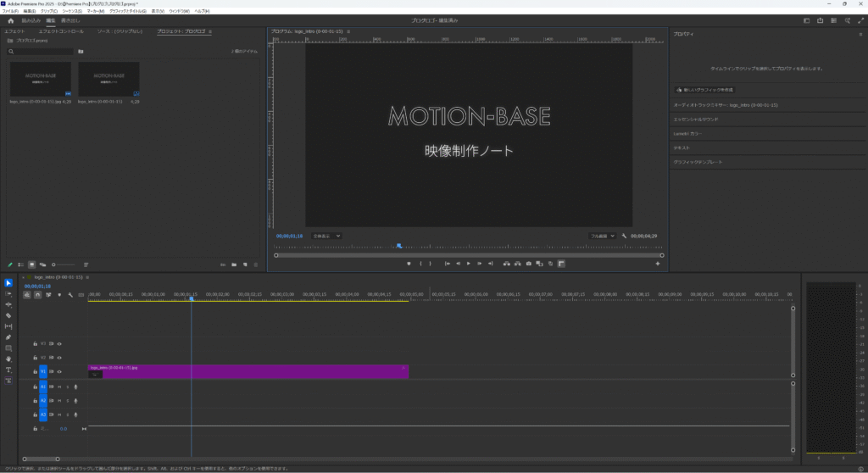The width and height of the screenshot is (868, 473).
Task: Click the add marker icon in timeline header
Action: coord(59,295)
